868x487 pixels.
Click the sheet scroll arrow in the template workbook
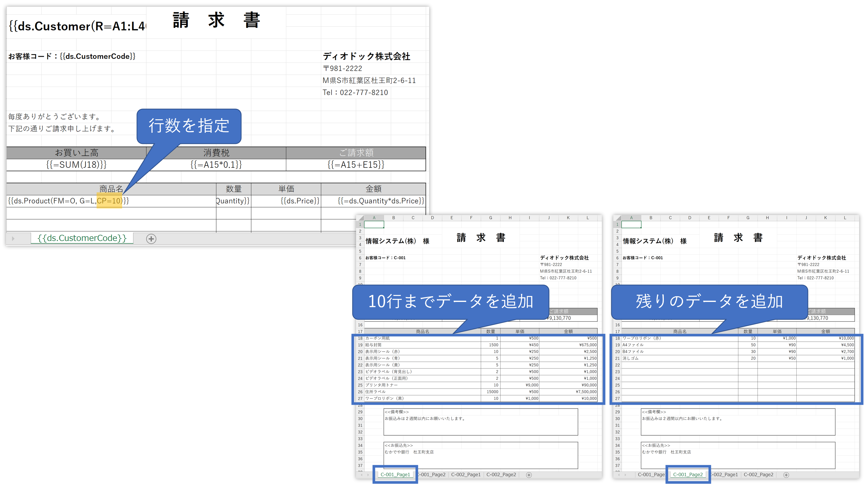point(13,239)
